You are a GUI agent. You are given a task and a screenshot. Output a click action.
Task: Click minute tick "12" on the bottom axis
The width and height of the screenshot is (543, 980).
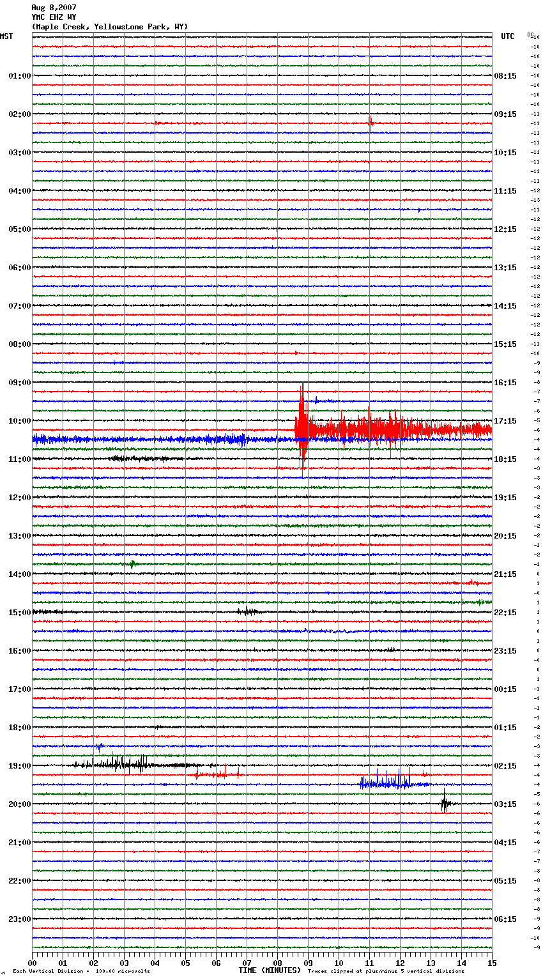coord(400,963)
